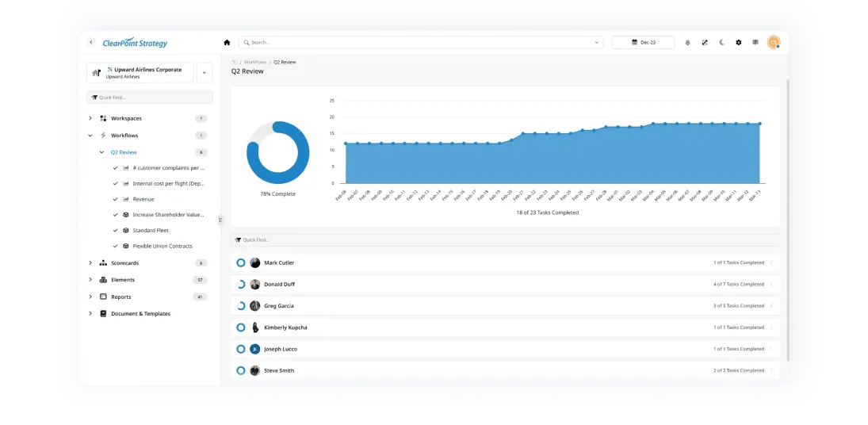Image resolution: width=868 pixels, height=425 pixels.
Task: Open '# customer complaints per...' measure
Action: tap(169, 167)
